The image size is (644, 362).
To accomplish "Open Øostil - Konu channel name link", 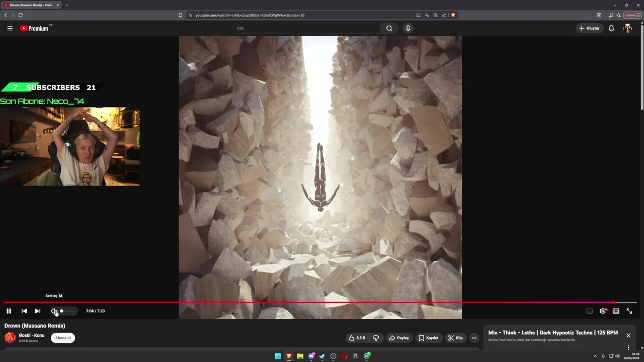I will click(32, 335).
